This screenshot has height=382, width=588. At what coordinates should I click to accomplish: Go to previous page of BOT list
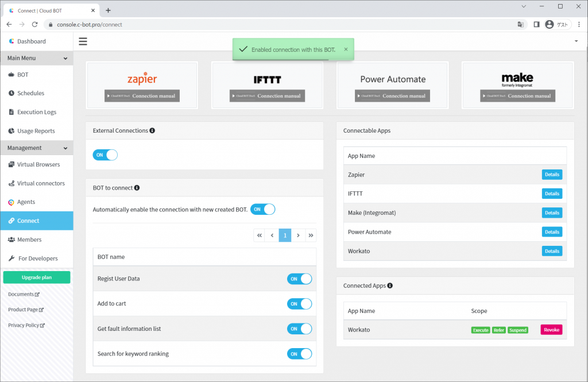pyautogui.click(x=272, y=236)
